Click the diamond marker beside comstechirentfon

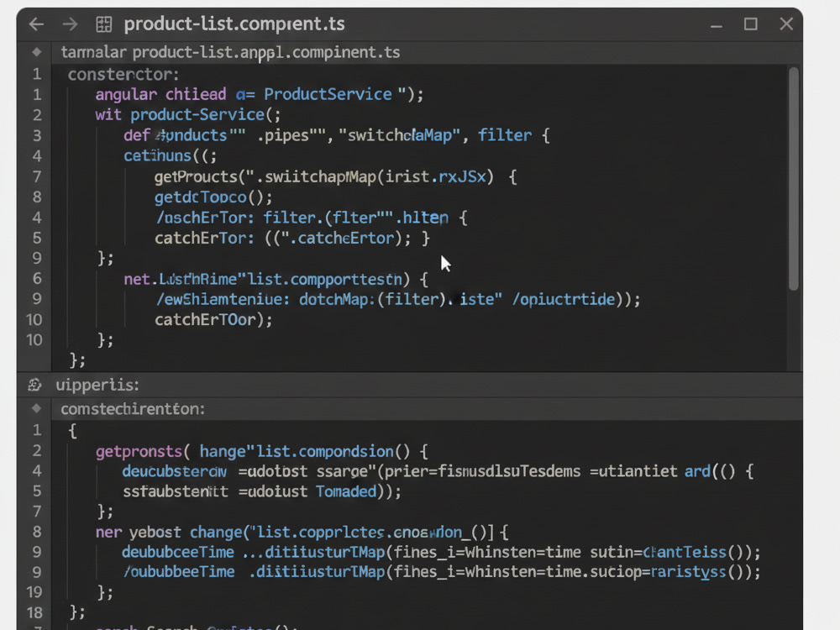coord(36,408)
